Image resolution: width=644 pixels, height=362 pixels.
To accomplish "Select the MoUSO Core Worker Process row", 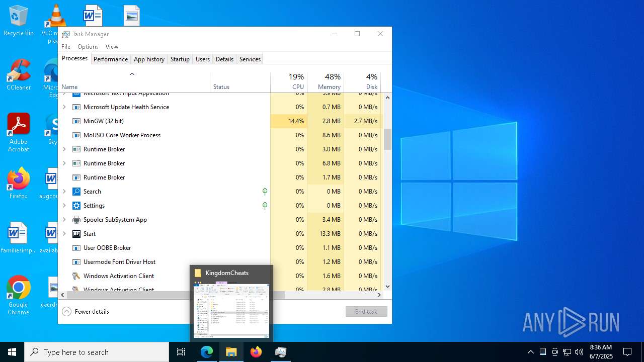I will pos(221,135).
